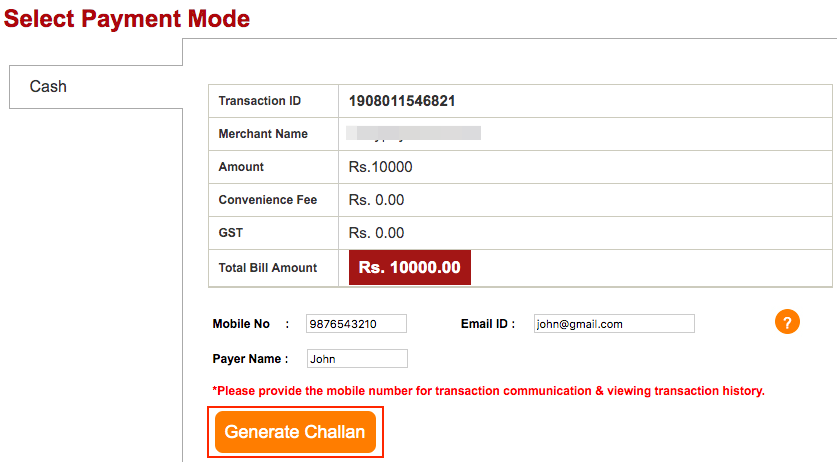Viewport: 837px width, 462px height.
Task: Select the Payer Name text box
Action: tap(357, 359)
